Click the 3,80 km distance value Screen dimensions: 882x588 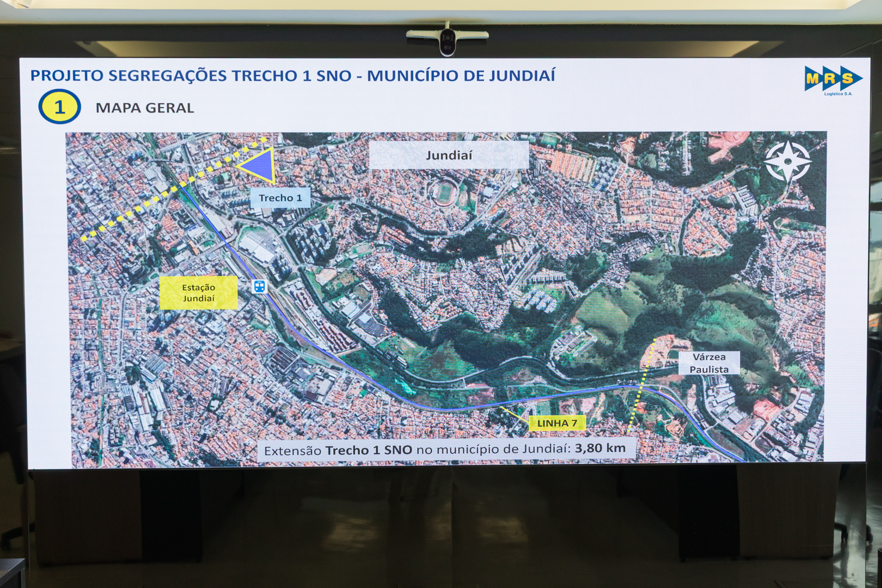pyautogui.click(x=600, y=448)
